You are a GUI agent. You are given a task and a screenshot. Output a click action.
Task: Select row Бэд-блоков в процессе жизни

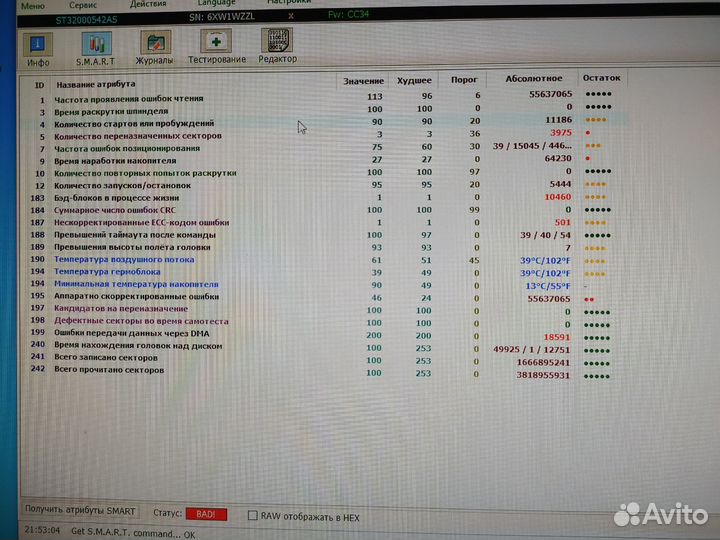click(324, 197)
